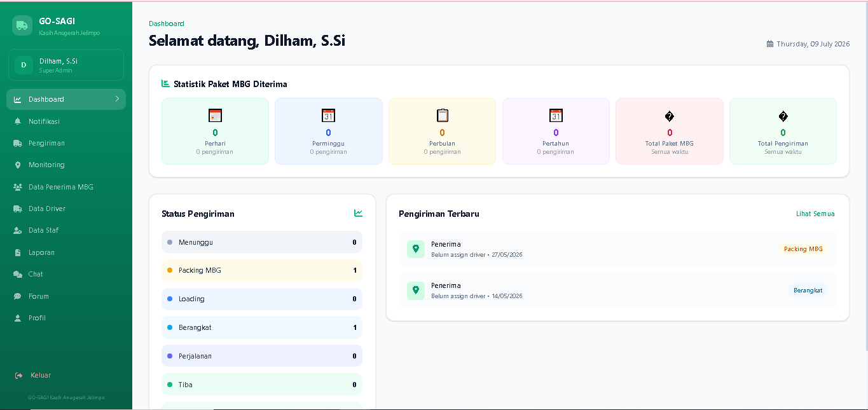
Task: Click the Perbulan clipboard icon
Action: [443, 116]
